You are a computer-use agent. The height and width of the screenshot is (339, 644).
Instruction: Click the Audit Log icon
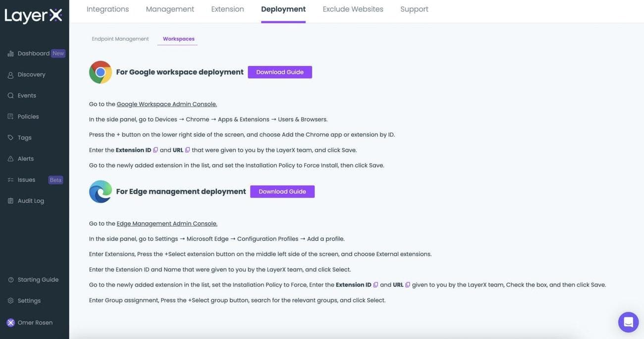click(x=10, y=201)
